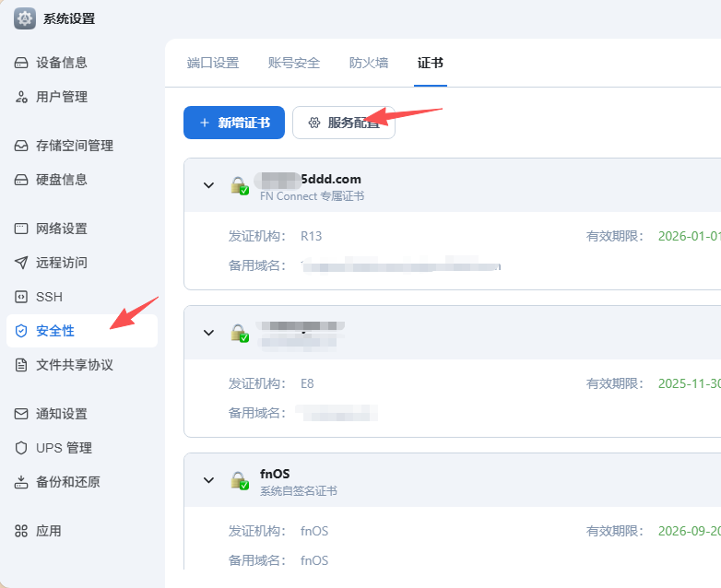Click the 系统设置 window title
This screenshot has height=588, width=721.
click(69, 18)
